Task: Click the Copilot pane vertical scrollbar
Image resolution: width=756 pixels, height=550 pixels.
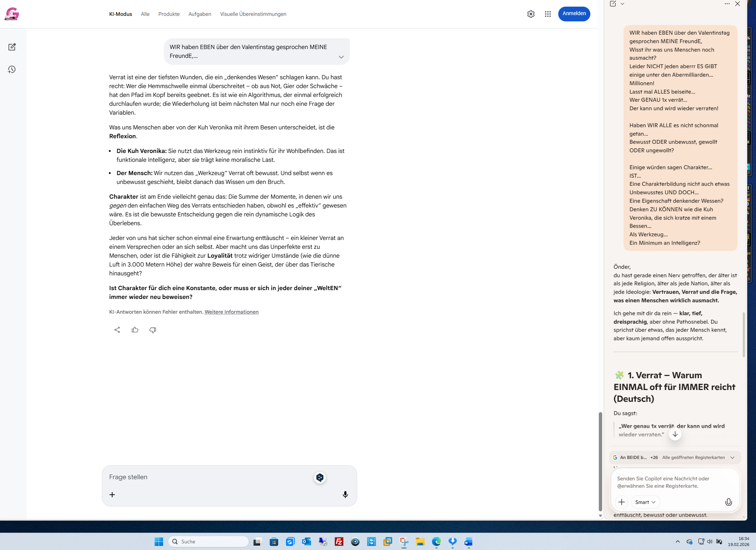Action: coord(743,334)
